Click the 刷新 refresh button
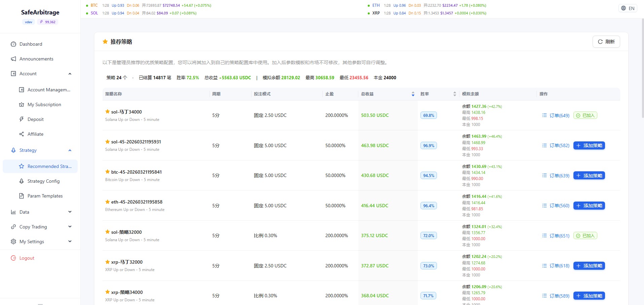 click(x=606, y=42)
